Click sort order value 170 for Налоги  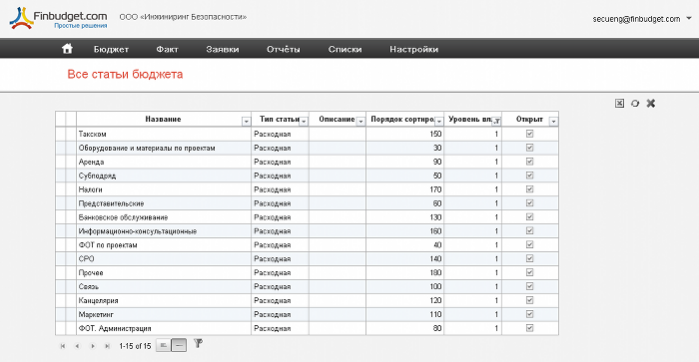[x=436, y=189]
